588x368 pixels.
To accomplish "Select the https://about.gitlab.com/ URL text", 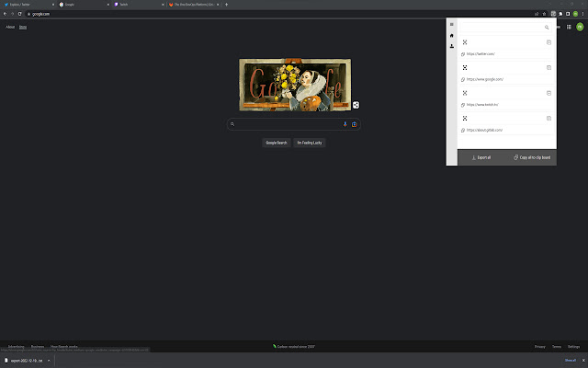I will pos(484,131).
